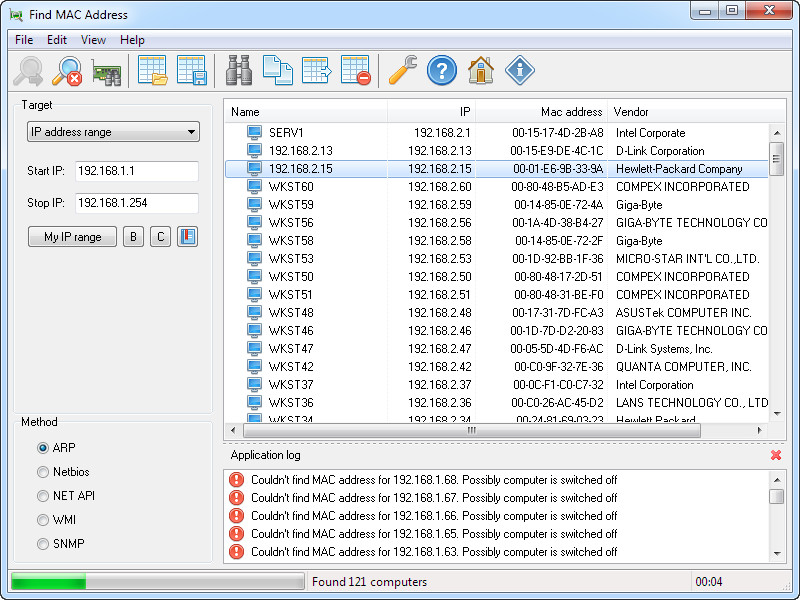This screenshot has height=600, width=800.
Task: Click the start search magnifier icon
Action: pos(29,70)
